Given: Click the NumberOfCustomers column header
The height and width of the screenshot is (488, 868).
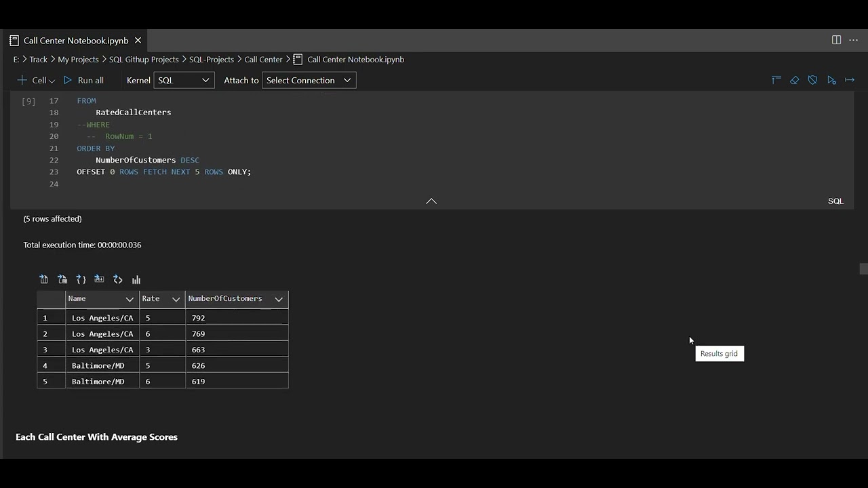Looking at the screenshot, I should (237, 299).
